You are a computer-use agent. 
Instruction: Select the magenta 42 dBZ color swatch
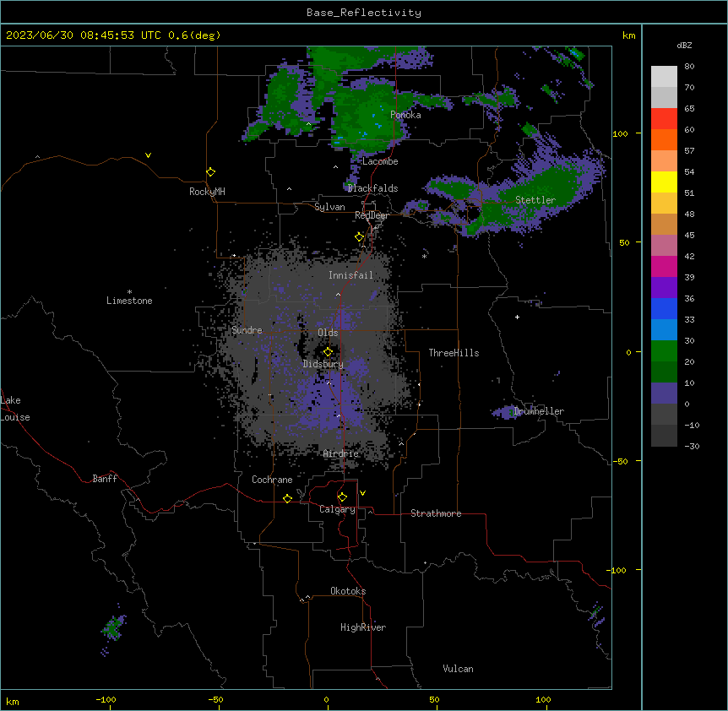[664, 266]
